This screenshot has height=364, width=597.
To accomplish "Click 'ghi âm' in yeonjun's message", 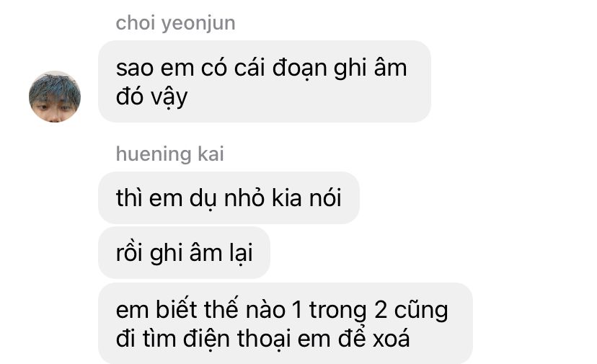I will point(371,68).
